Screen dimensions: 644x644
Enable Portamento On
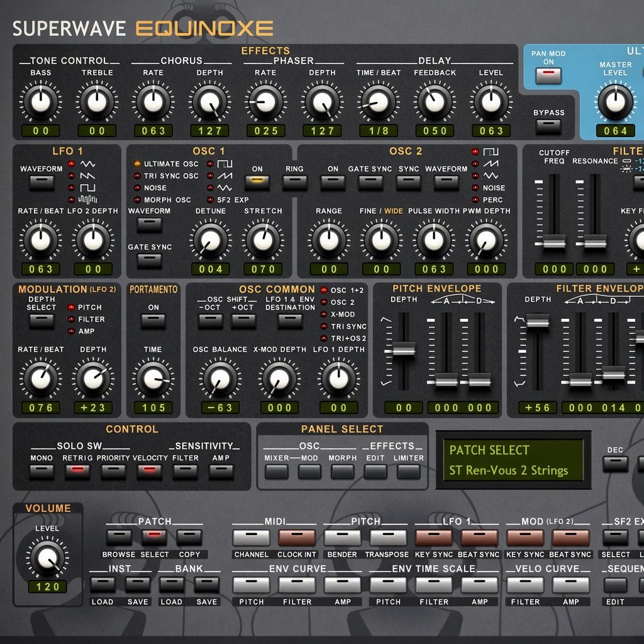click(153, 321)
